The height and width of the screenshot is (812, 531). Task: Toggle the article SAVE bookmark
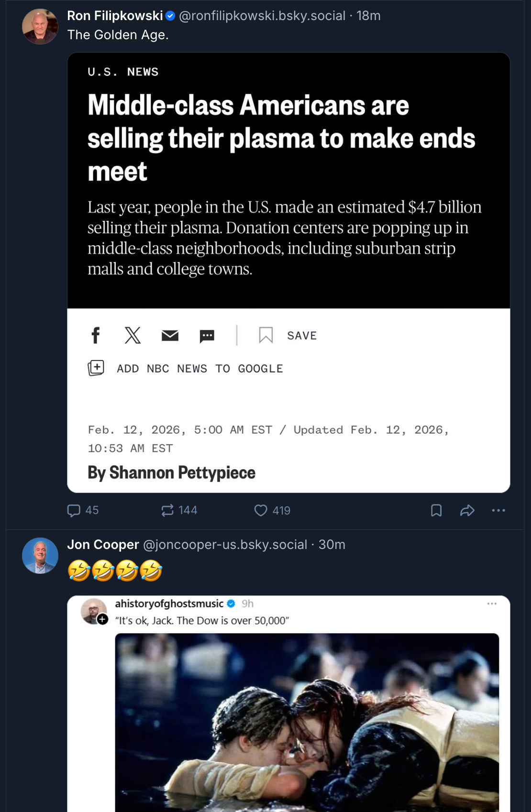[x=266, y=335]
